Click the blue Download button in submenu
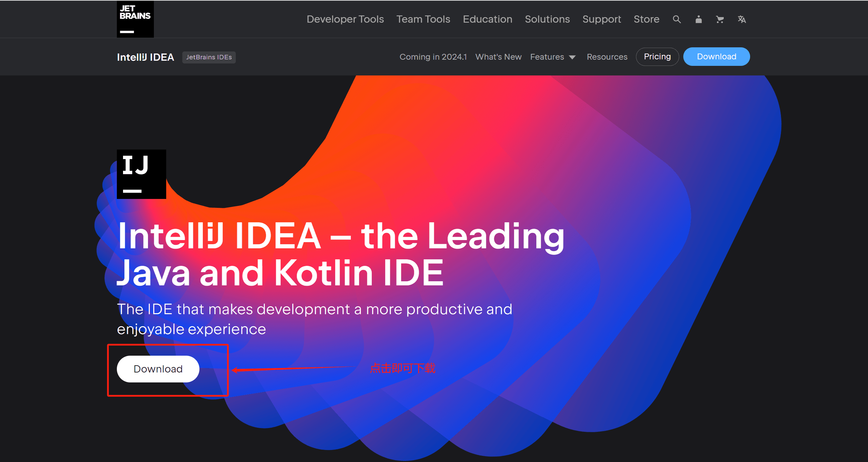The image size is (868, 462). (x=717, y=57)
